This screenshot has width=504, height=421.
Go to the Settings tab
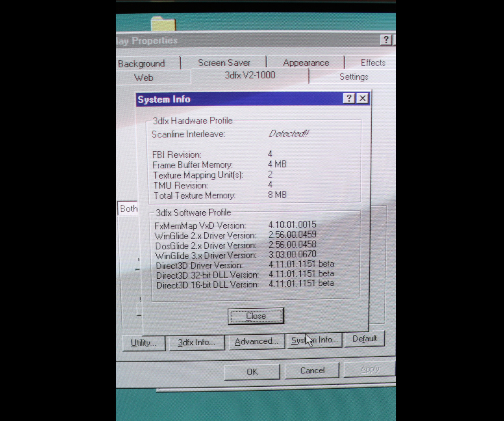click(x=354, y=77)
